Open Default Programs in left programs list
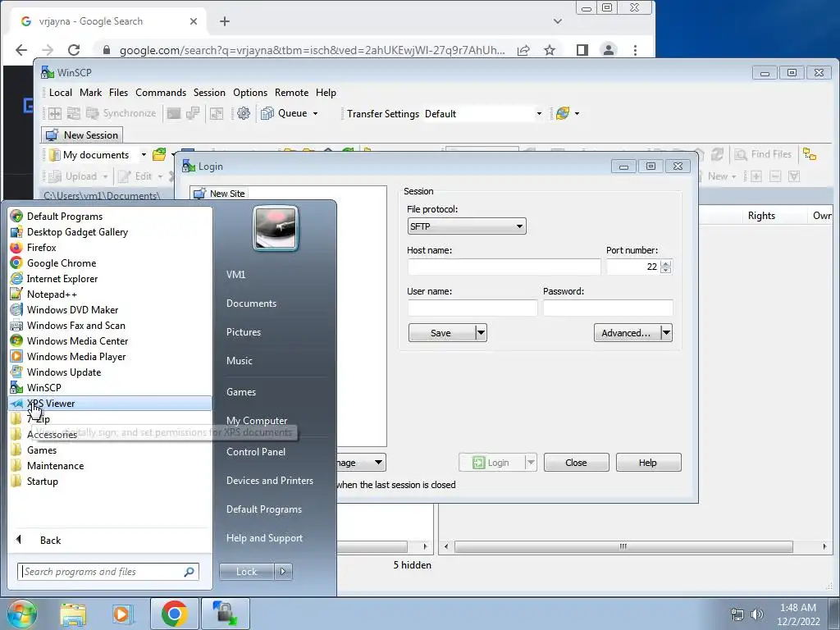The image size is (840, 630). pos(111,217)
